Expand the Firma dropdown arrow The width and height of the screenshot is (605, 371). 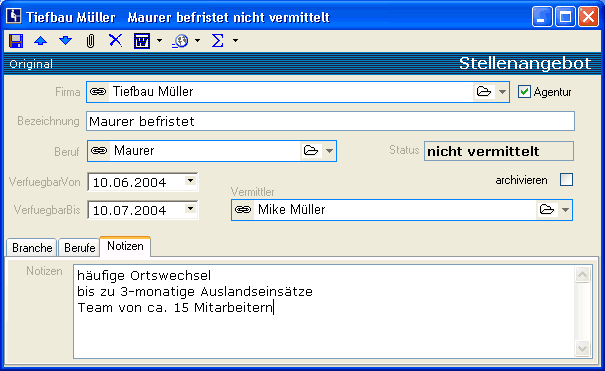502,92
